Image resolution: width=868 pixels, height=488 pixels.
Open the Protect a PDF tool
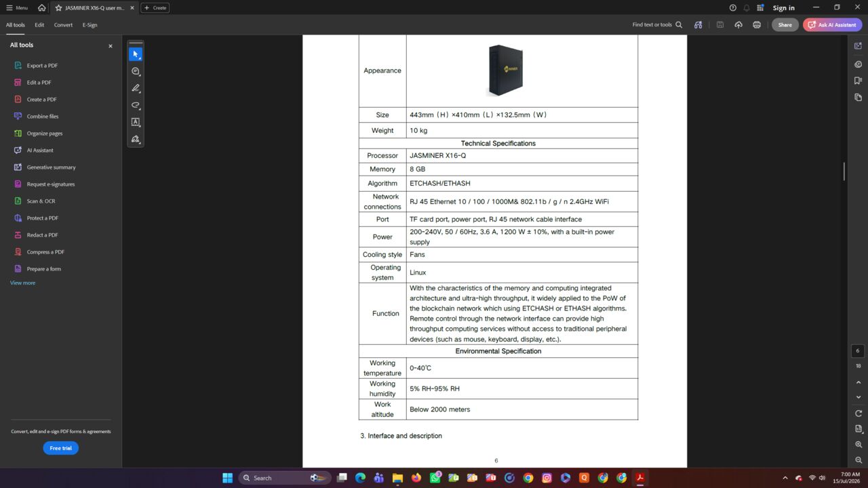42,218
